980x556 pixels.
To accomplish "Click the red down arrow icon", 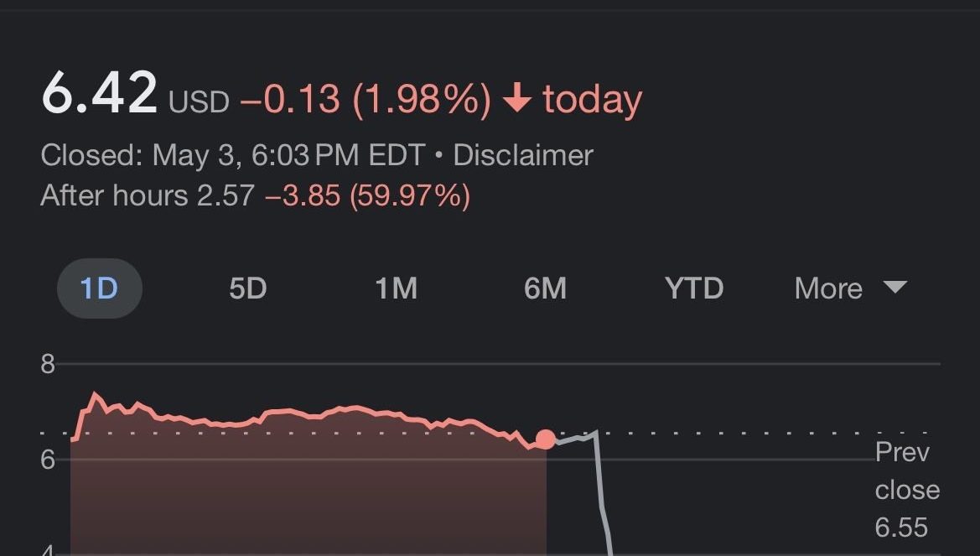I will (517, 100).
